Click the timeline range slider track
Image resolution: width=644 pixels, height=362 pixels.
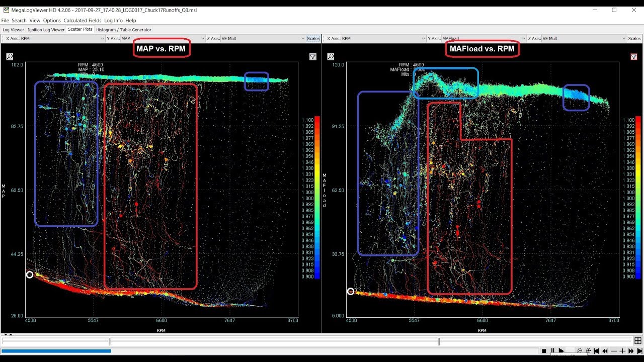[x=317, y=341]
